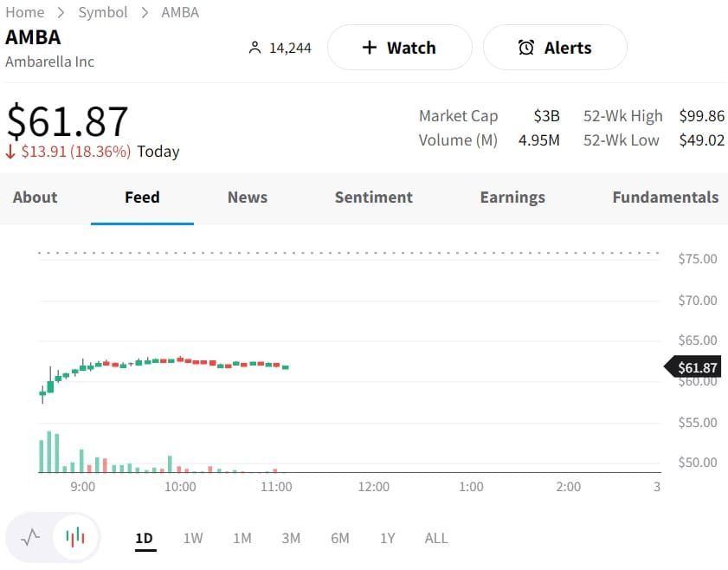Screen dimensions: 728x570
Task: Go to the Fundamentals tab
Action: 665,197
